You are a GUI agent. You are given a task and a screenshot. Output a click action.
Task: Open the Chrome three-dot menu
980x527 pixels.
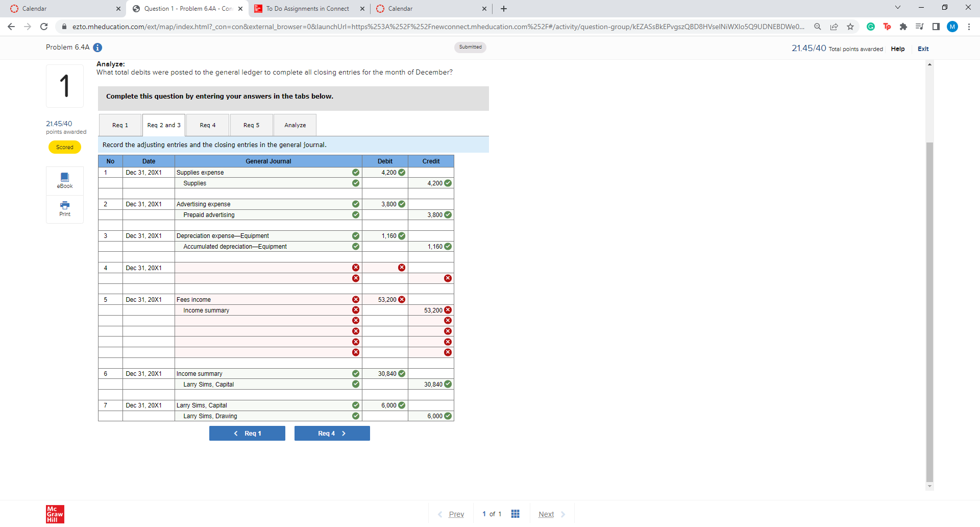click(969, 27)
